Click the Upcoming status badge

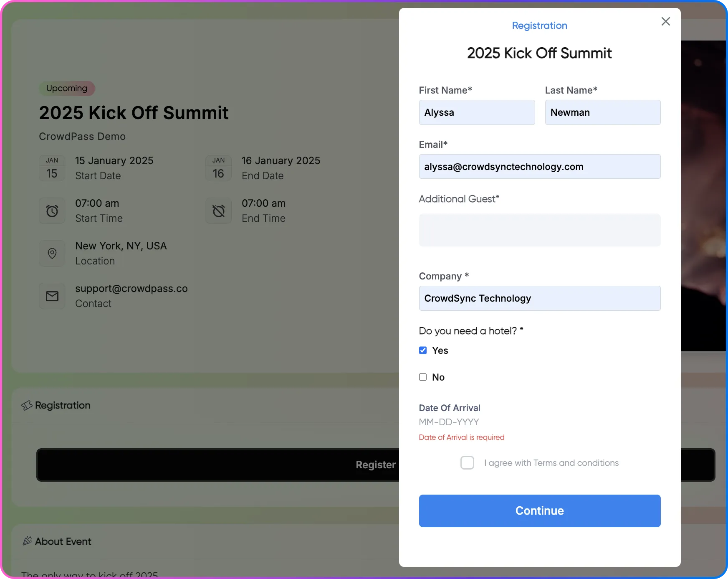(67, 88)
